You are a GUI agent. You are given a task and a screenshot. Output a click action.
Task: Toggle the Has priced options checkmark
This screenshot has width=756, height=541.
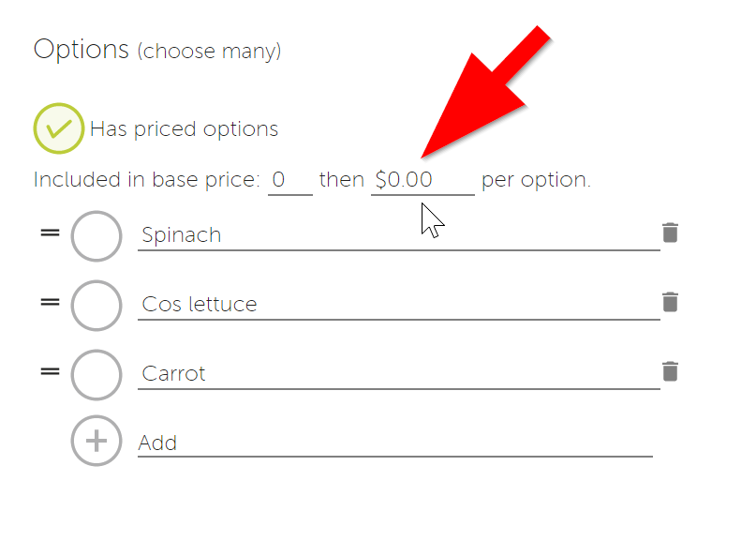tap(59, 128)
